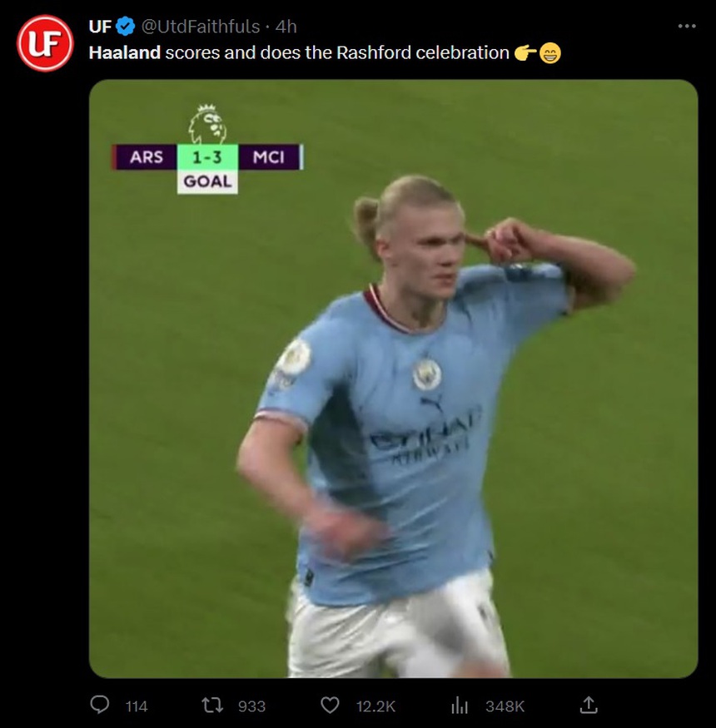This screenshot has height=728, width=716.
Task: Click the ARS 1-3 MCI scoreboard in the video
Action: coord(207,157)
